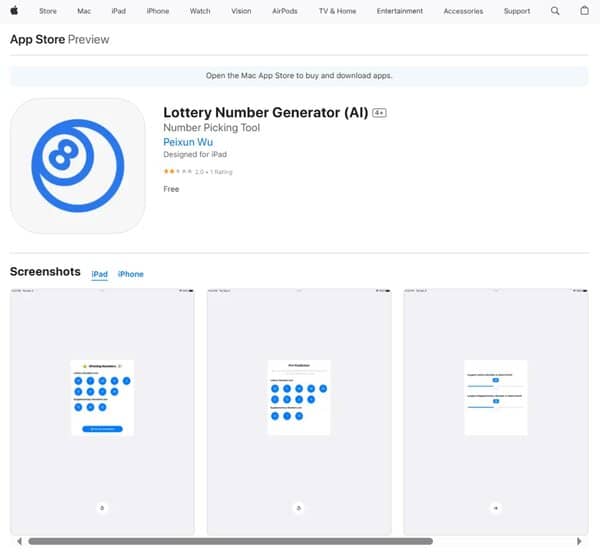Open the Support menu

point(517,11)
